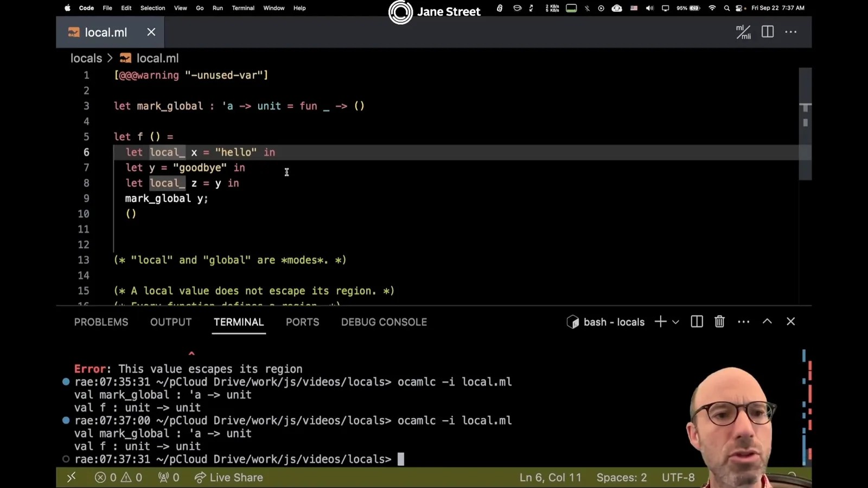Start a Live Share session
The height and width of the screenshot is (488, 868).
point(228,478)
